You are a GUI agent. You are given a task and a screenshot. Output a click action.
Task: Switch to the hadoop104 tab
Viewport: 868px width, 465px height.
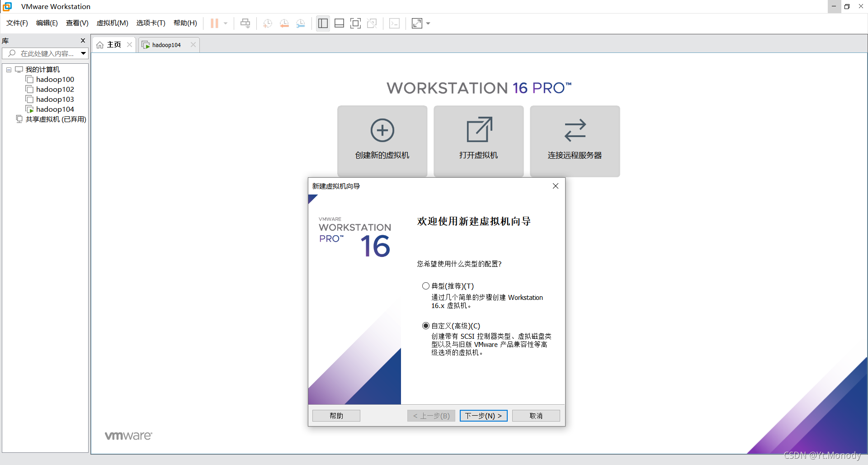click(166, 45)
